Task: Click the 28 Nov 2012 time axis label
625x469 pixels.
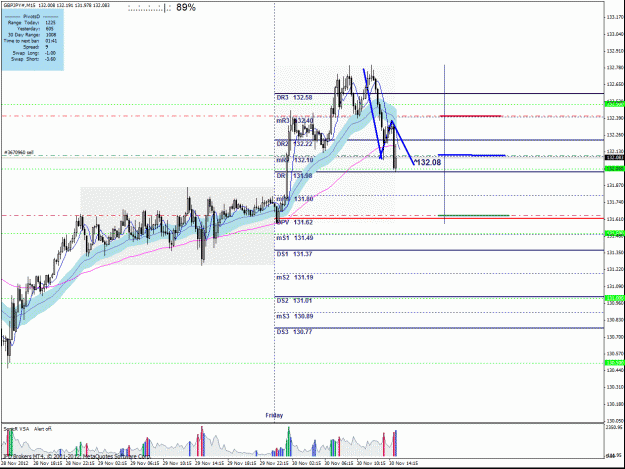Action: coord(15,463)
